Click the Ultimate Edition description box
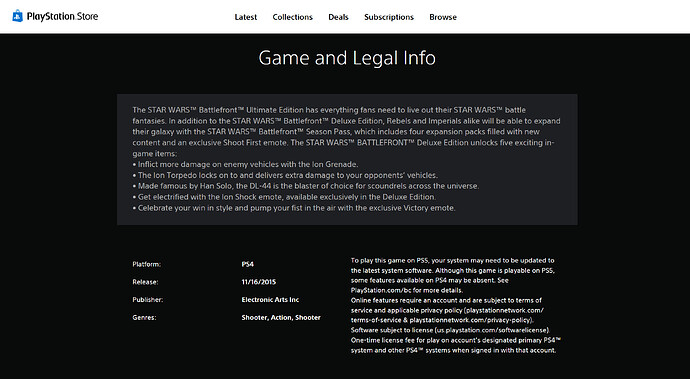 (347, 159)
